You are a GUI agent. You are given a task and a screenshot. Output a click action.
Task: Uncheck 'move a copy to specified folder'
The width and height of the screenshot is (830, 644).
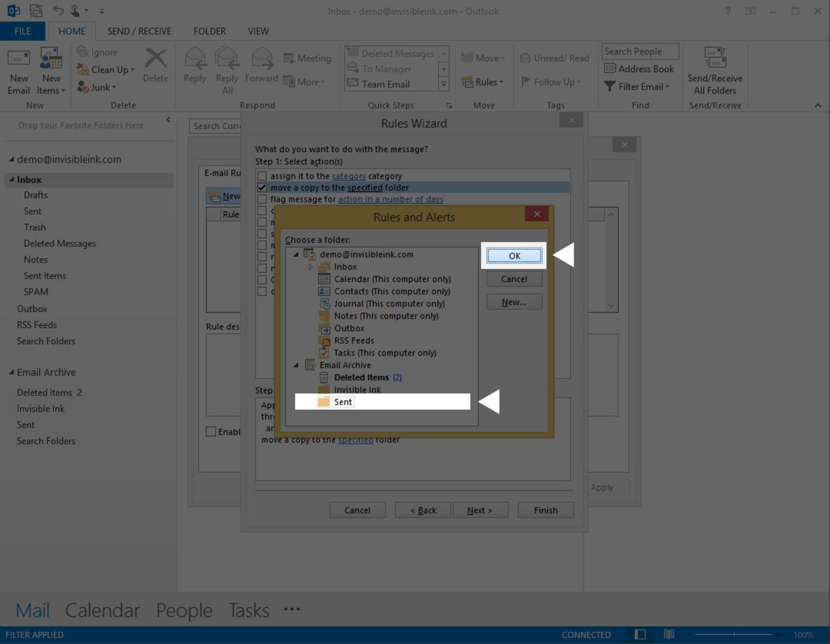[x=262, y=187]
